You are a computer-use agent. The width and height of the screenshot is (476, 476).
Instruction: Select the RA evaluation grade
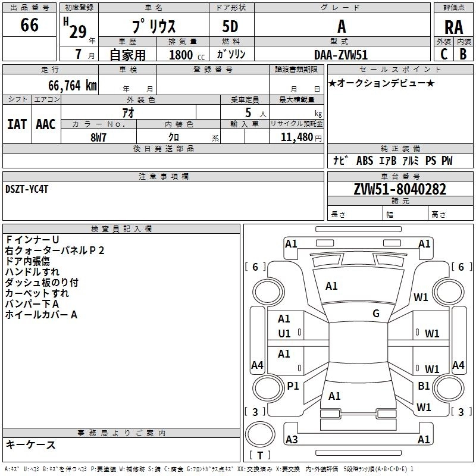pos(453,27)
